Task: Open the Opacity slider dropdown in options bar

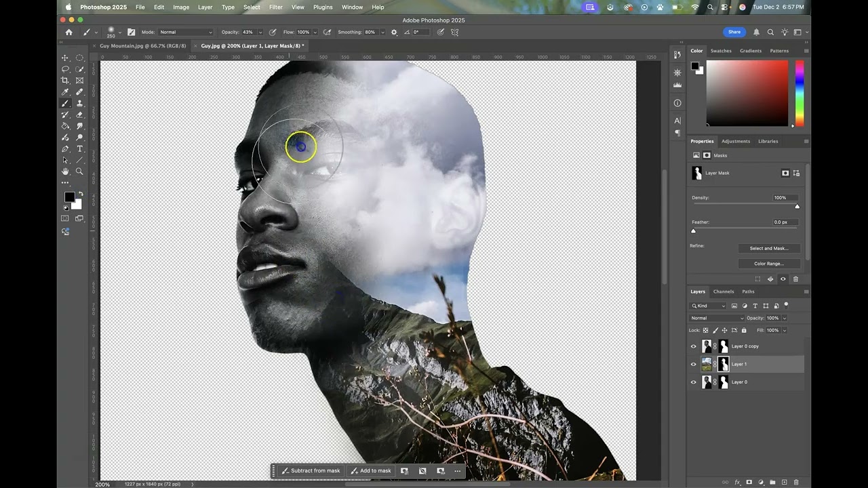Action: [260, 32]
